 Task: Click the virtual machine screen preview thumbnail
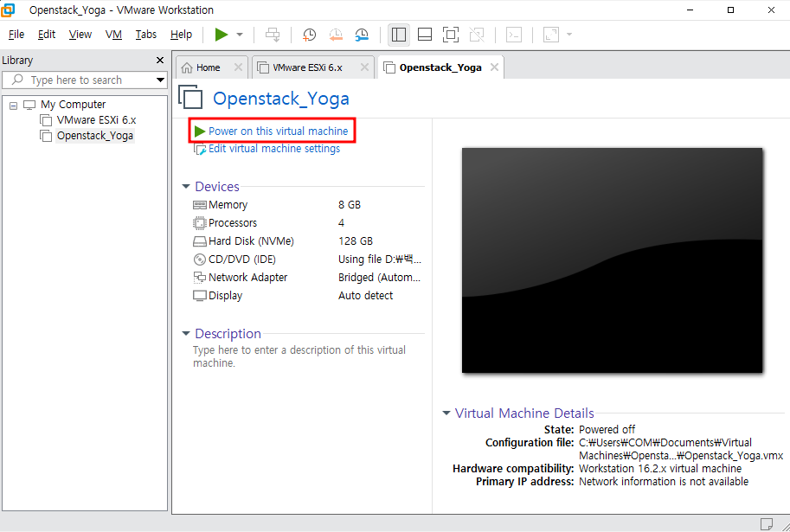click(612, 260)
